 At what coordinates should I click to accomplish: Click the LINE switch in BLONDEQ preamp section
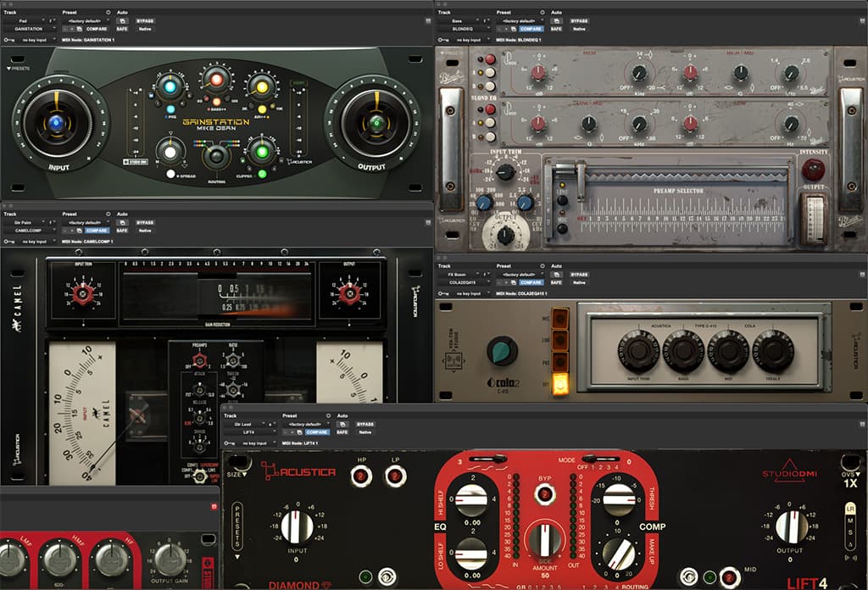tap(563, 200)
